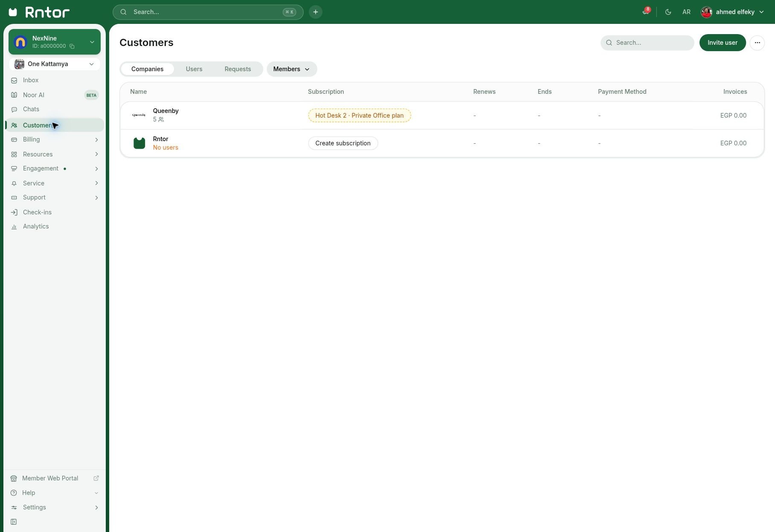Toggle dark mode with the moon icon

[x=668, y=12]
